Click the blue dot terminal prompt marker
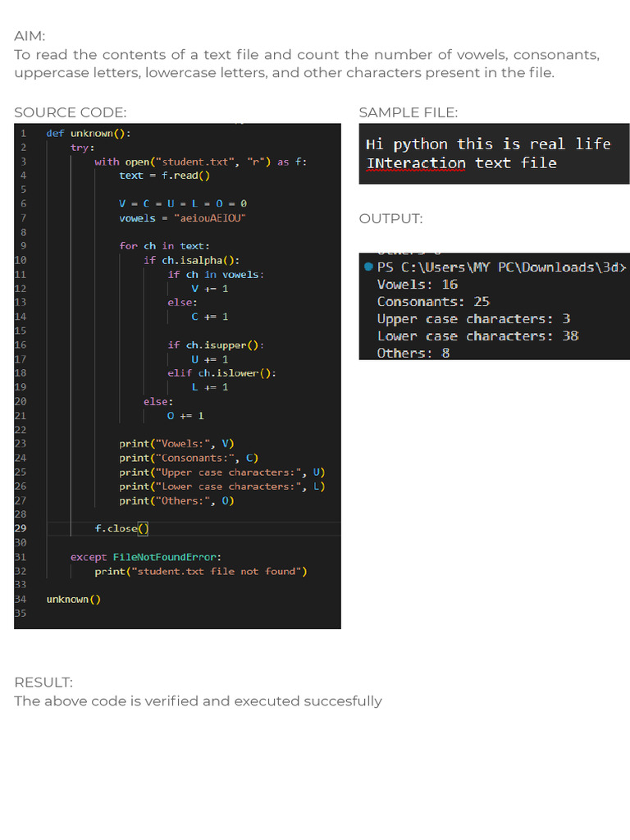Image resolution: width=630 pixels, height=840 pixels. click(x=368, y=267)
